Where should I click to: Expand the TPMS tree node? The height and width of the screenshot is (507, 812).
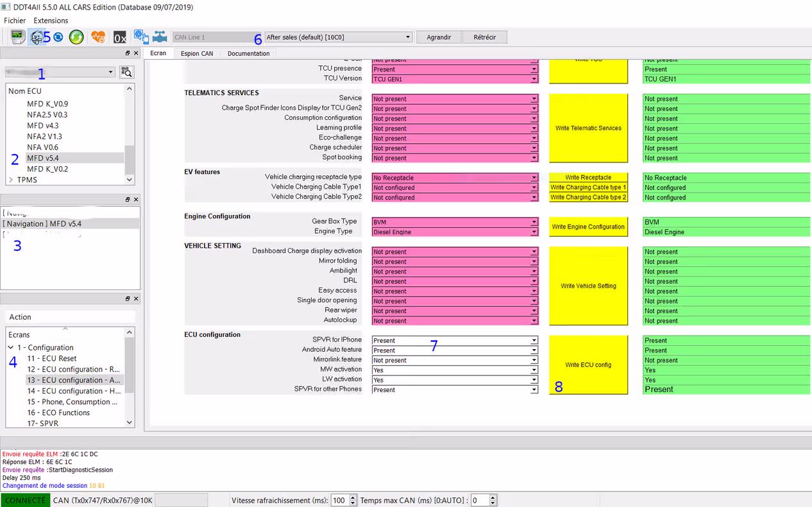coord(11,180)
